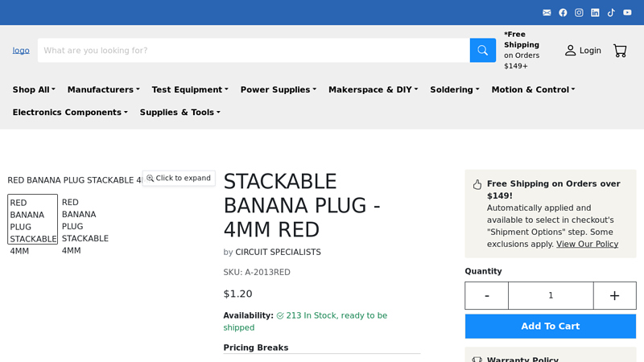Click the blue search magnifier button

coord(482,51)
